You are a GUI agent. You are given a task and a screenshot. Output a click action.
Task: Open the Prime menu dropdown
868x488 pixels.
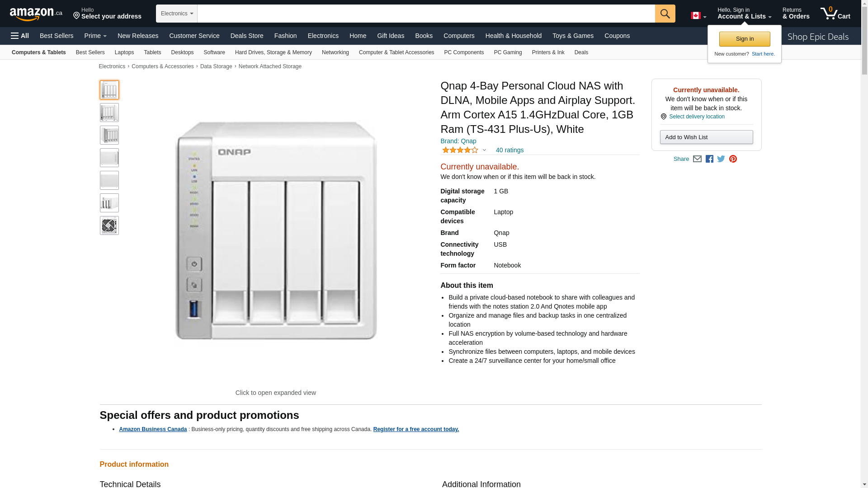coord(95,36)
